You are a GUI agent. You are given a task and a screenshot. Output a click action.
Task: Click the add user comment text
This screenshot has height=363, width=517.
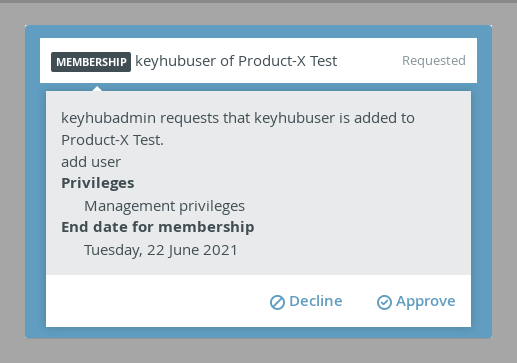(91, 162)
